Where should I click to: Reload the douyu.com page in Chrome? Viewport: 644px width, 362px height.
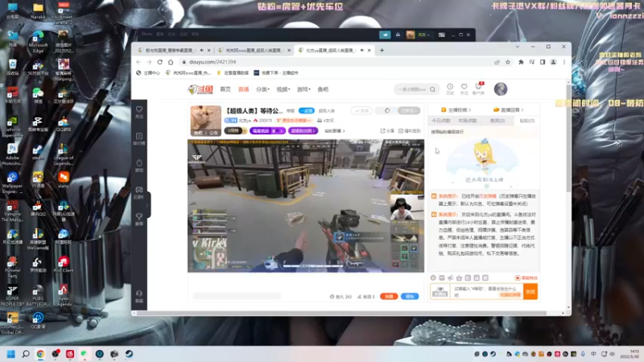point(159,62)
